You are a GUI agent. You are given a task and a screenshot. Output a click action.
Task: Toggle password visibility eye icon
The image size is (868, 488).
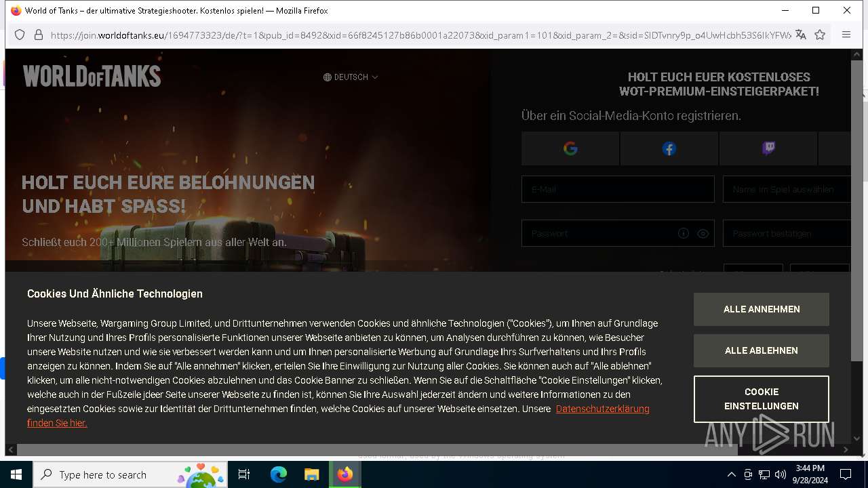tap(703, 233)
